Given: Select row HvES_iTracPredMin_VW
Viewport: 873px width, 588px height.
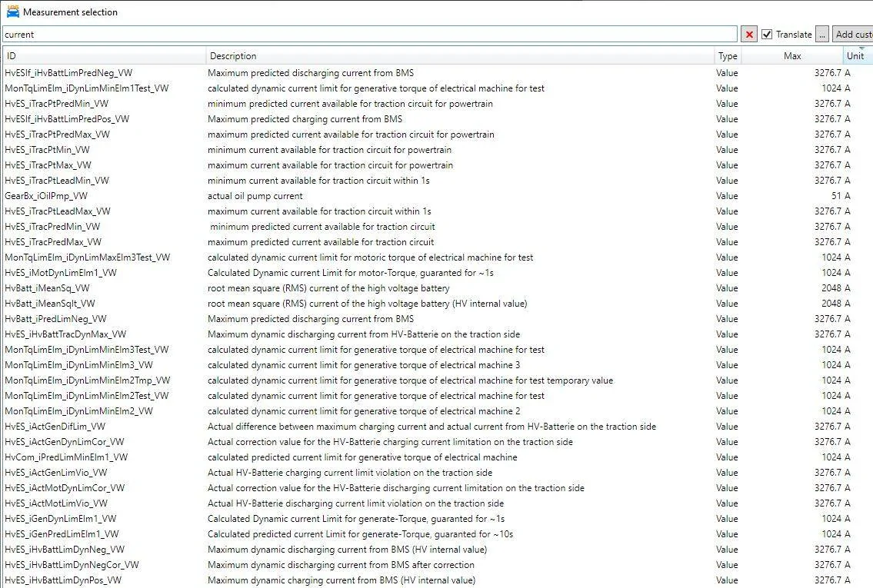Looking at the screenshot, I should click(437, 227).
